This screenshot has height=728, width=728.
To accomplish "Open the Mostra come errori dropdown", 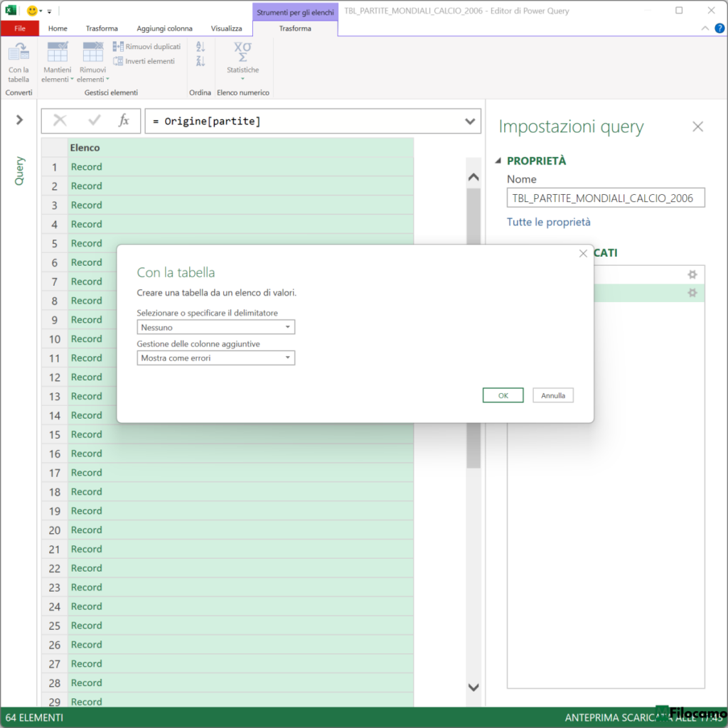I will point(216,358).
